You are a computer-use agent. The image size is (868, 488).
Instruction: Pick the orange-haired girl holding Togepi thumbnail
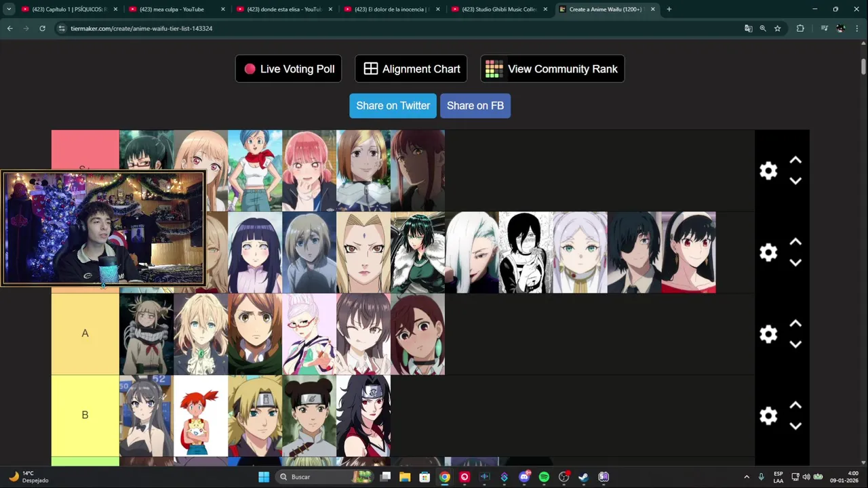point(201,415)
